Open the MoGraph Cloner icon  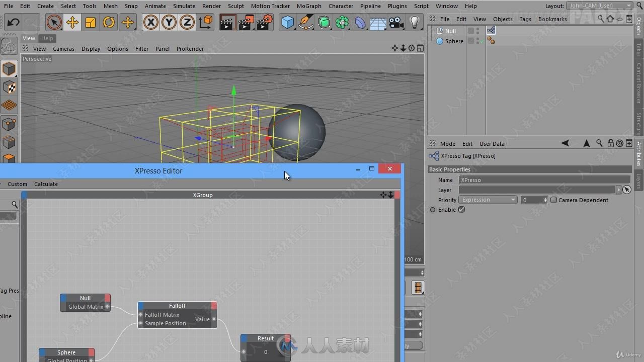pyautogui.click(x=342, y=22)
